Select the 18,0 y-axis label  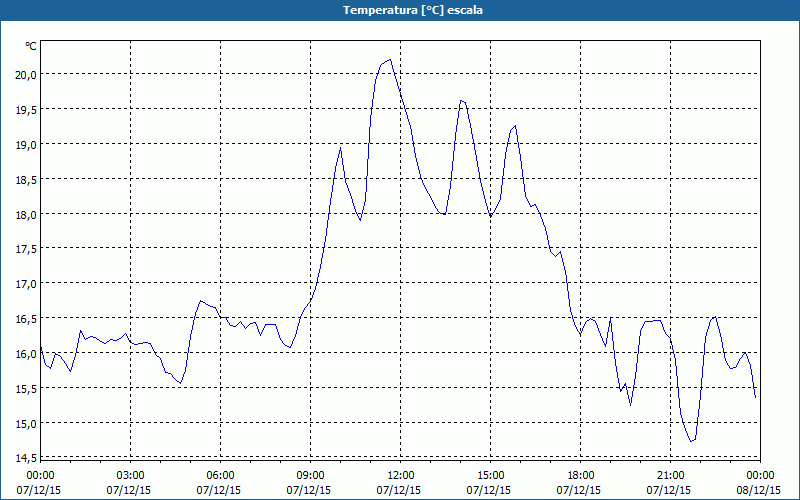[x=27, y=214]
